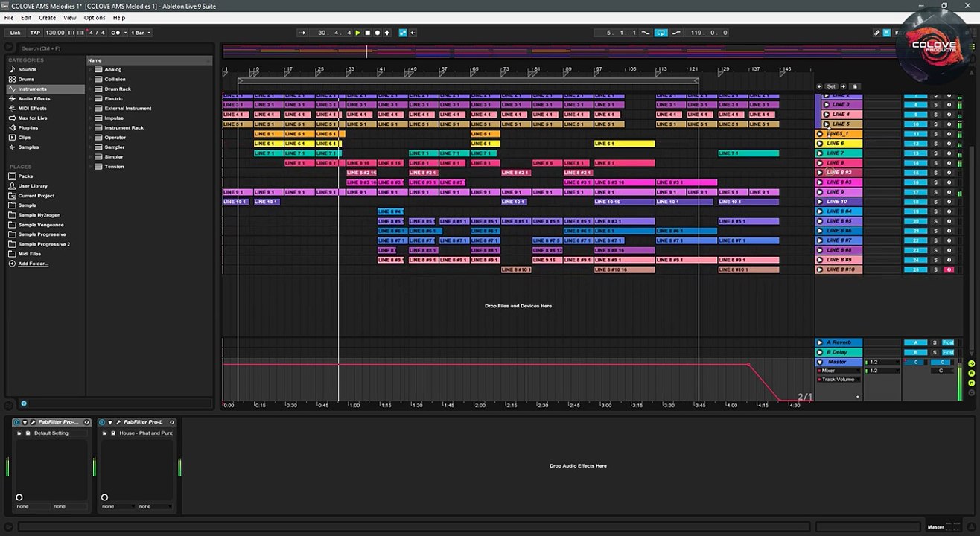This screenshot has width=980, height=536.
Task: Solo the A Reverb return track
Action: (935, 342)
